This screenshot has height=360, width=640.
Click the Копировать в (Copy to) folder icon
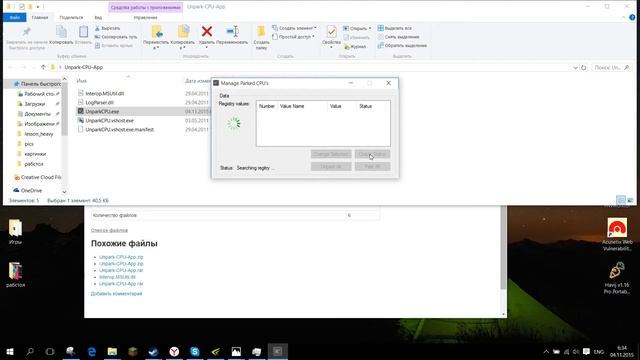[183, 31]
